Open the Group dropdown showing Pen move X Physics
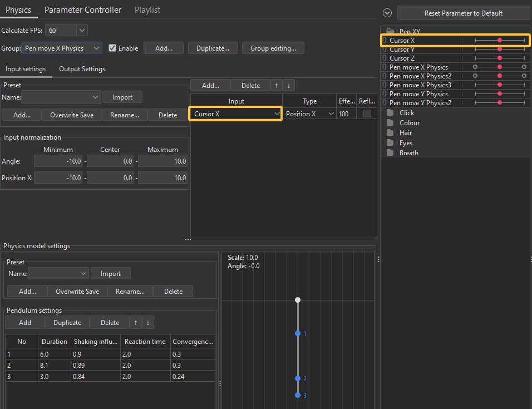The image size is (532, 409). pyautogui.click(x=62, y=48)
